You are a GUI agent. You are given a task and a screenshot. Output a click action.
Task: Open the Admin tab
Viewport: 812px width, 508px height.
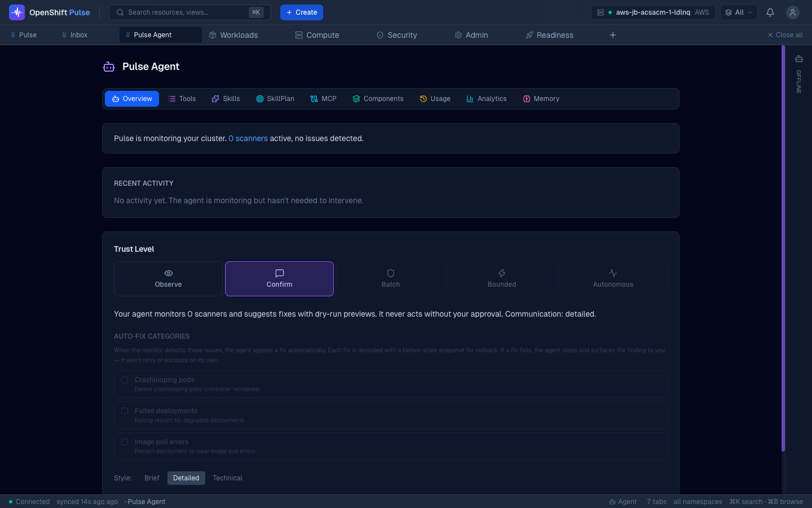pos(471,35)
